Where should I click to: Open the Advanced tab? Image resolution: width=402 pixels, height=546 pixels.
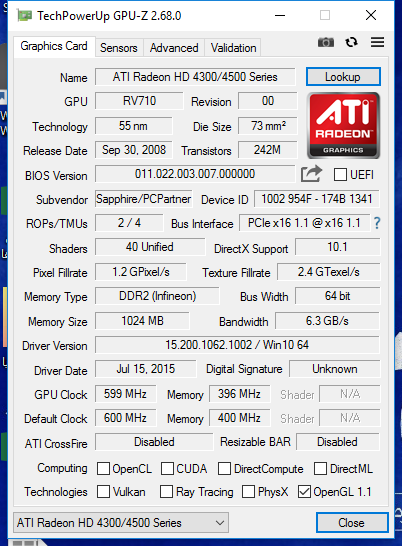click(x=174, y=48)
